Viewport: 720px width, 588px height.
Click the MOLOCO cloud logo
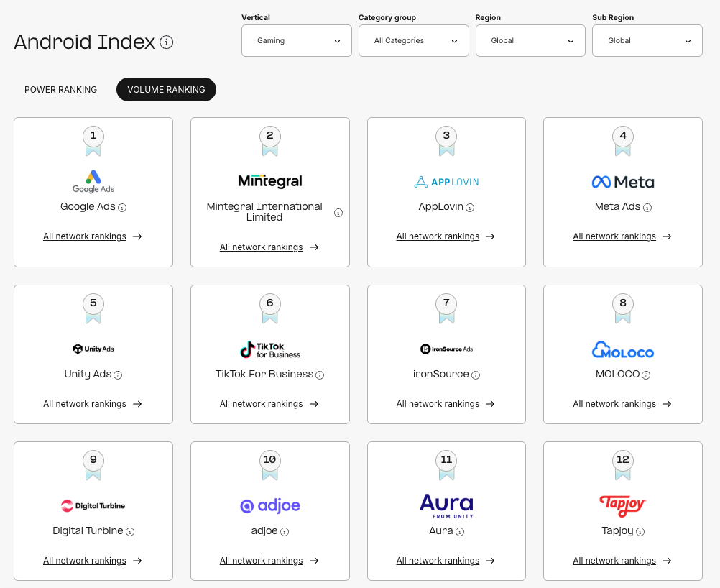click(622, 350)
